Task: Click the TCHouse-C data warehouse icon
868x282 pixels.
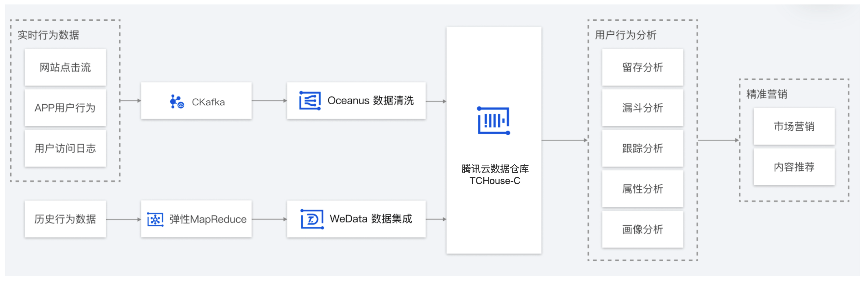Action: coord(493,121)
